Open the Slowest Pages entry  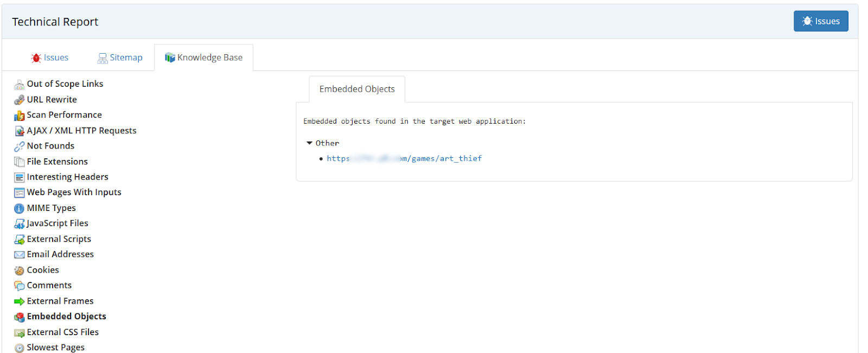pyautogui.click(x=55, y=347)
